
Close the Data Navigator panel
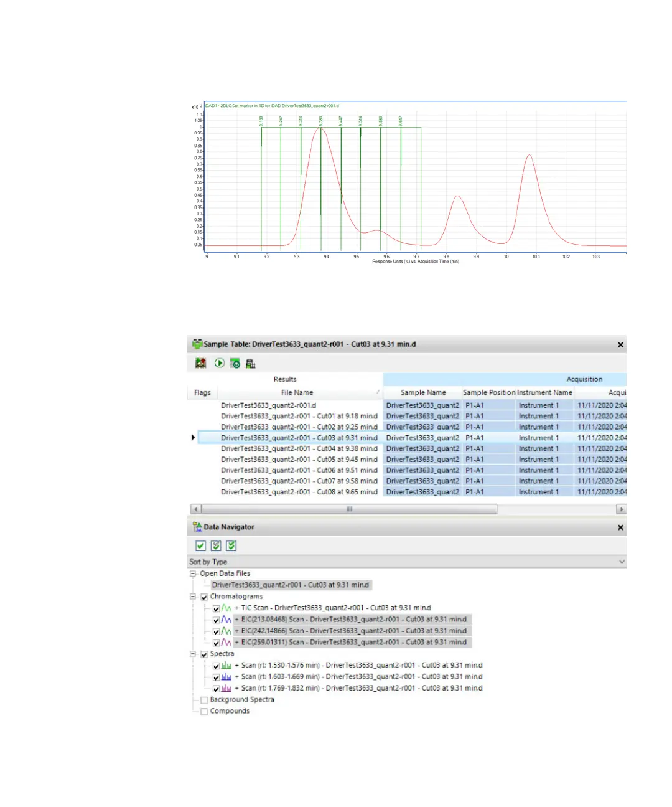tap(620, 527)
